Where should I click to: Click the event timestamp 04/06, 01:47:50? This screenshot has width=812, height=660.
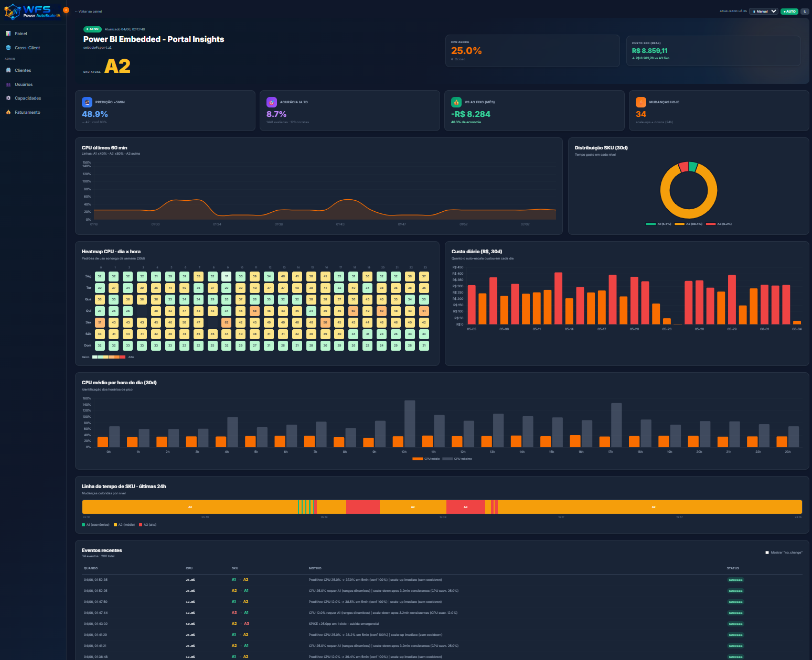coord(95,602)
